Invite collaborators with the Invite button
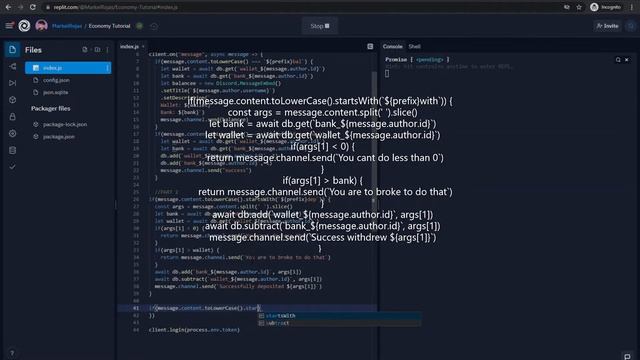Screen dimensions: 640x360 click(607, 26)
